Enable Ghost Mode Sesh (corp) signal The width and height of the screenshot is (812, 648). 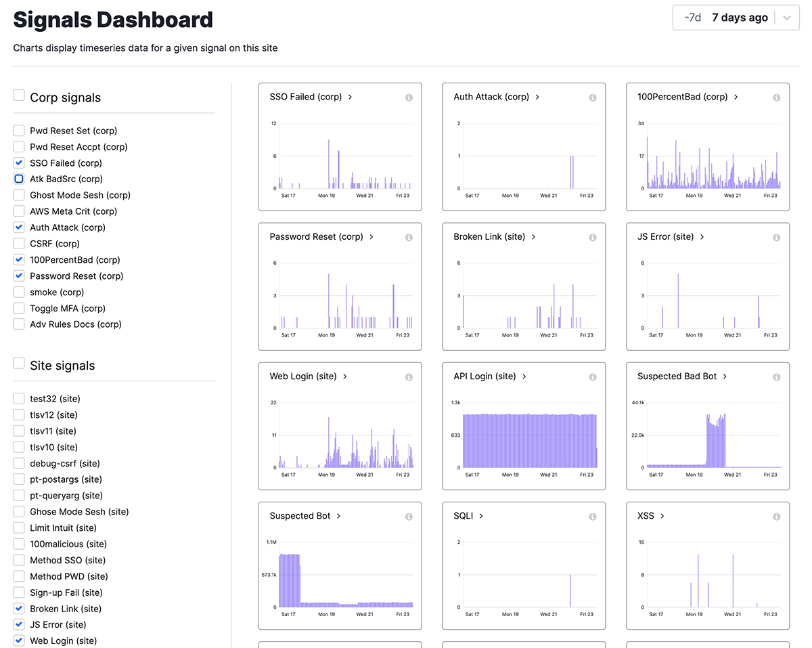point(19,195)
